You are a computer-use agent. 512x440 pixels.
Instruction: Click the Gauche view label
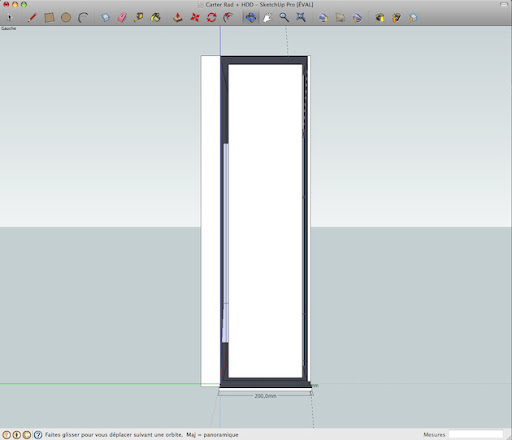8,28
